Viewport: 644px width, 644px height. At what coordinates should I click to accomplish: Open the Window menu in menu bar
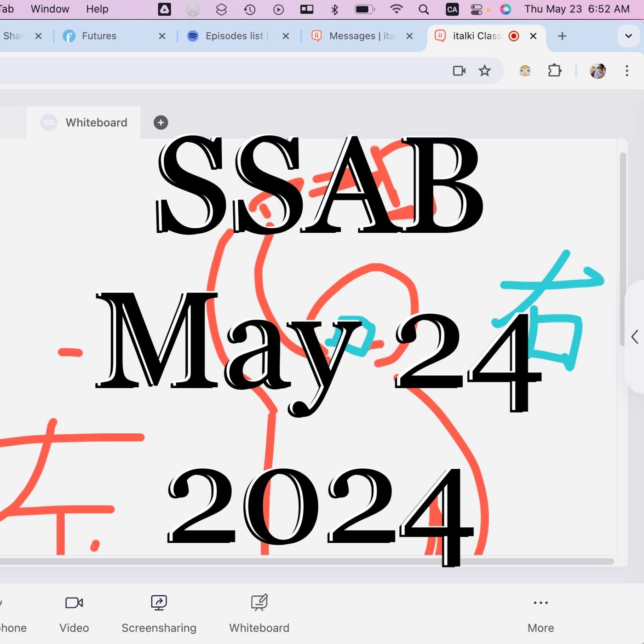pyautogui.click(x=50, y=9)
